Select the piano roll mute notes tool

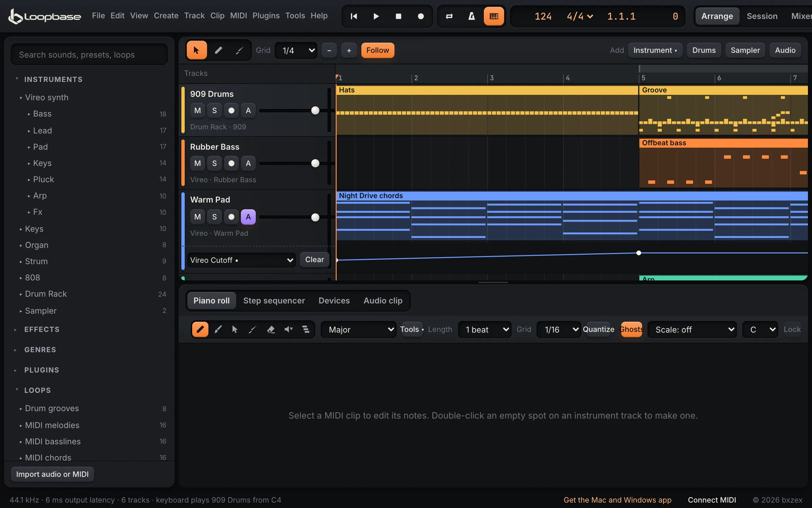pos(288,329)
